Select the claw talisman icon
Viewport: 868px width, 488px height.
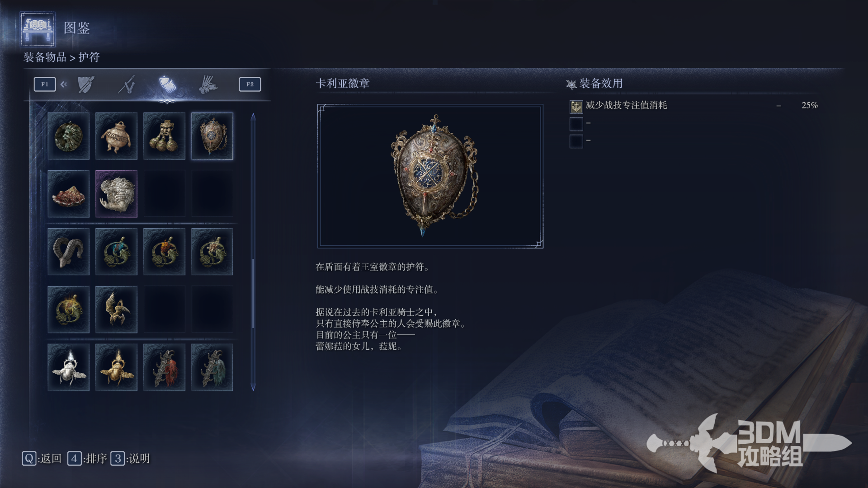116,310
